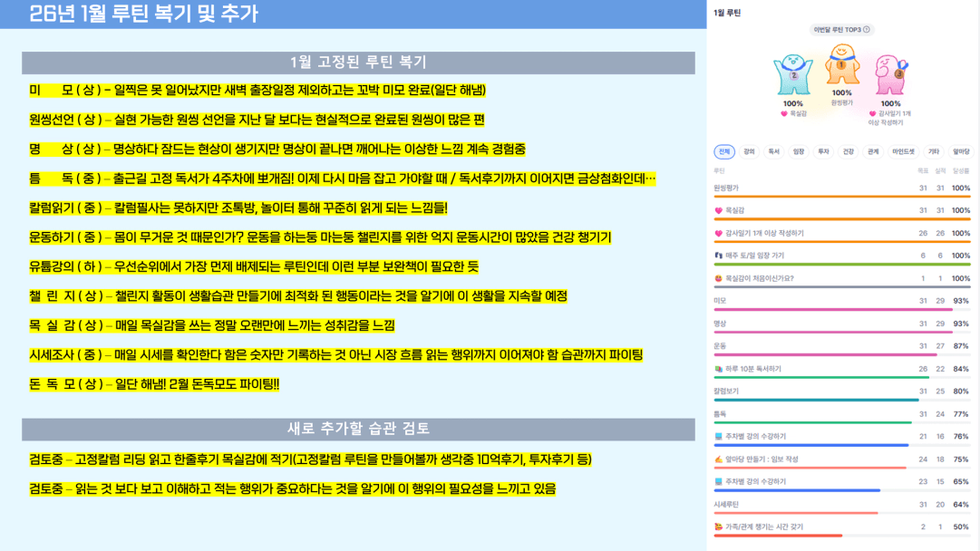Show routines under 투자 category
The image size is (980, 551).
coord(823,152)
